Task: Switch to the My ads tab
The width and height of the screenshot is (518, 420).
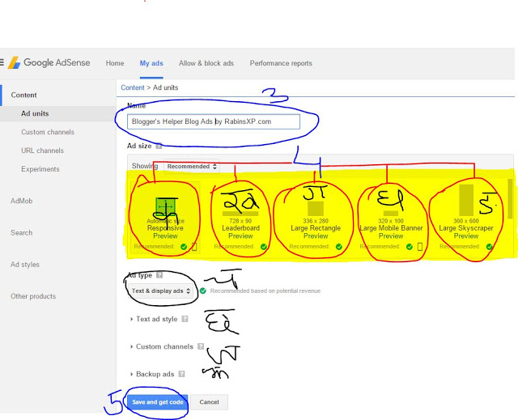Action: (x=151, y=63)
